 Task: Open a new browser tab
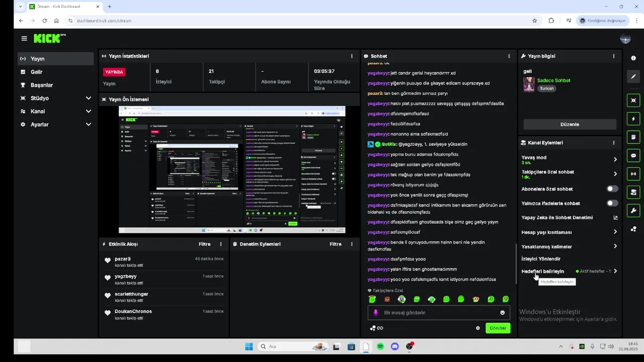tap(109, 7)
